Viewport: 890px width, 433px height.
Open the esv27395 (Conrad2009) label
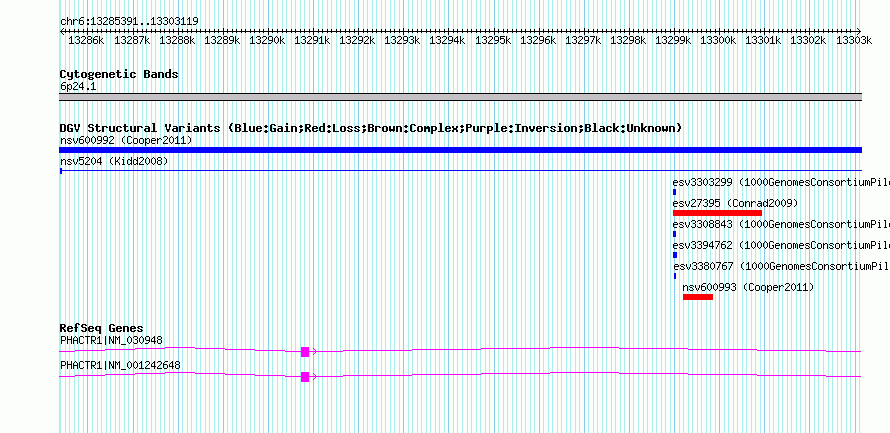(x=735, y=203)
